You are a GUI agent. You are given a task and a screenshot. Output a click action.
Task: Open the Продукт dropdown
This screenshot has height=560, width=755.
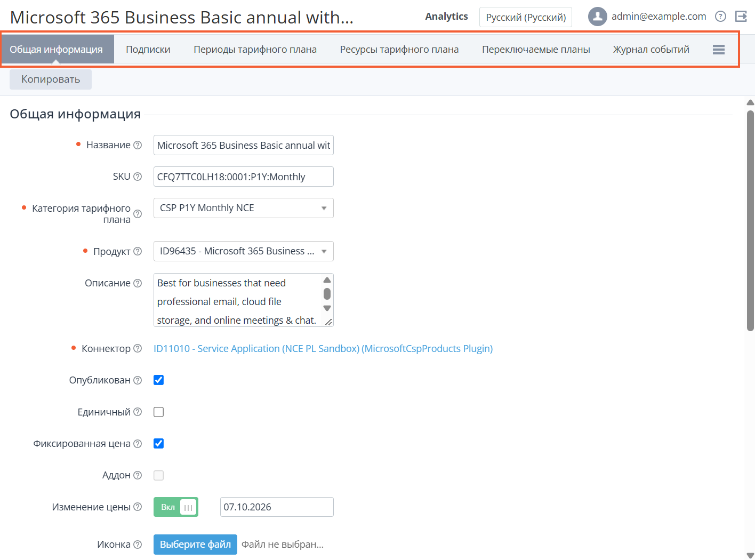tap(244, 251)
